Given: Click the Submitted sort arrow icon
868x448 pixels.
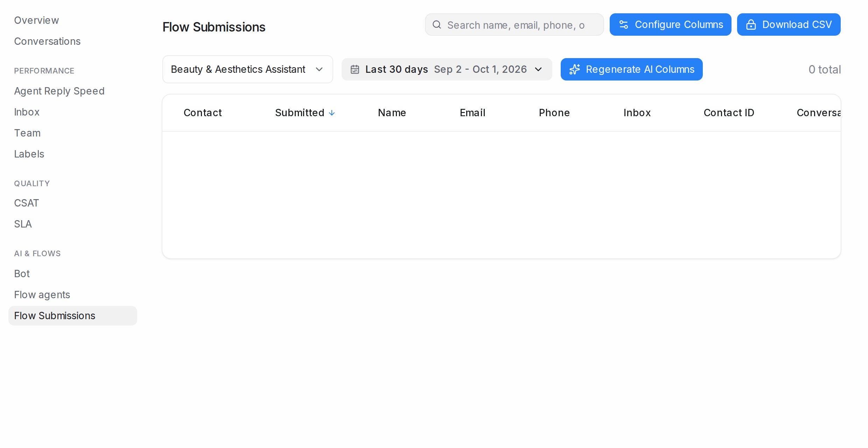Looking at the screenshot, I should tap(332, 113).
